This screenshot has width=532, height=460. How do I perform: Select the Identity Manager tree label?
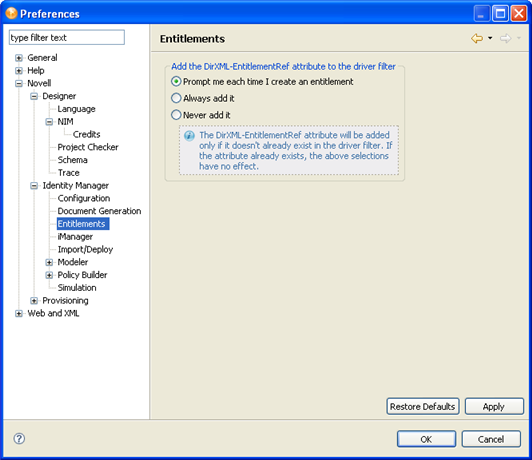pyautogui.click(x=75, y=186)
